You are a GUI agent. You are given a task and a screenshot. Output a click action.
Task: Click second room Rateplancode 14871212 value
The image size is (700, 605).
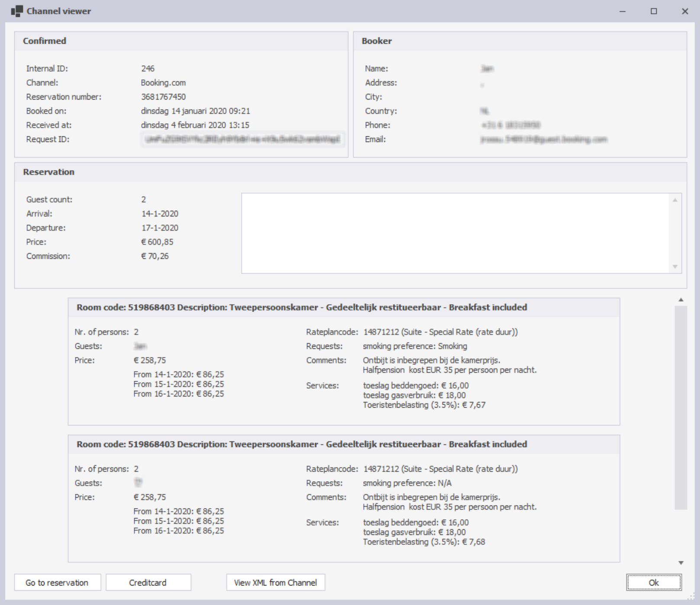(x=441, y=469)
